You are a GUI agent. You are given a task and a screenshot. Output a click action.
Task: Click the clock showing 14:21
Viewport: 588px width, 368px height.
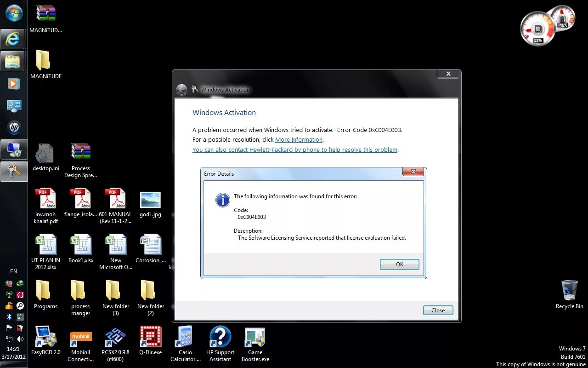(x=13, y=349)
